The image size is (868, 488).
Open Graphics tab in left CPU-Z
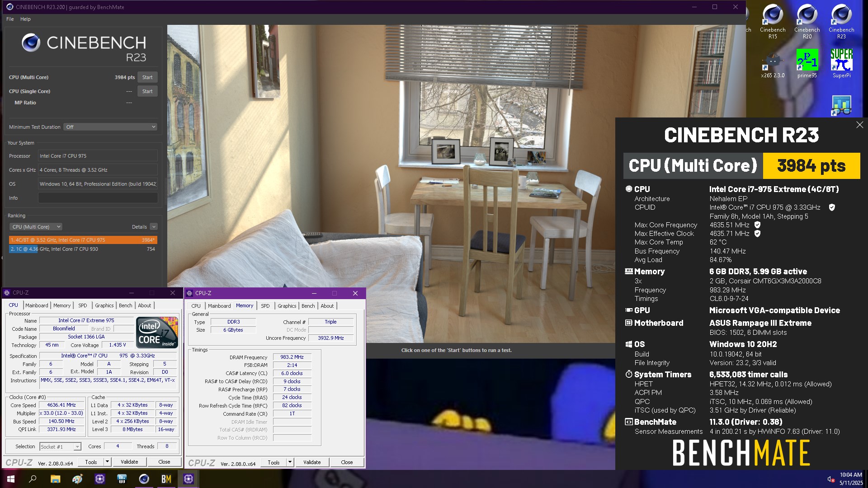[104, 305]
